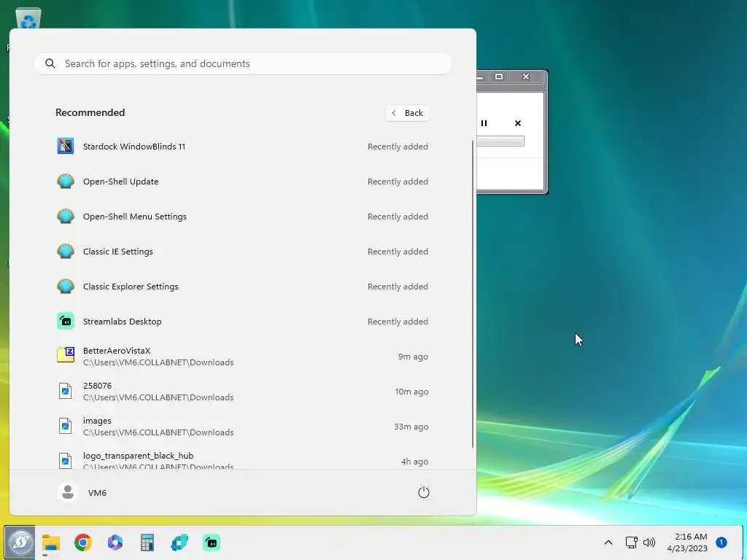
Task: Open the 258076 image file
Action: pos(242,392)
